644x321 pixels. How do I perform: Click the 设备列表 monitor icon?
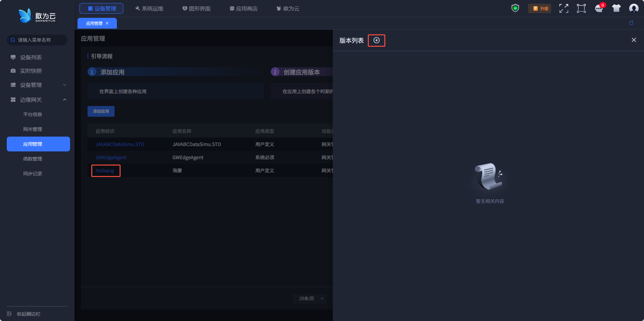click(x=13, y=57)
